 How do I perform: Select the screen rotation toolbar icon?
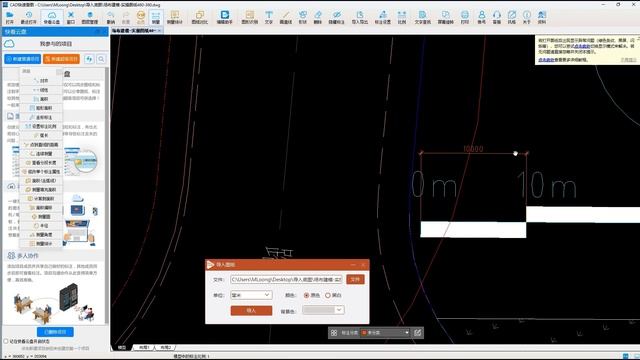(445, 17)
